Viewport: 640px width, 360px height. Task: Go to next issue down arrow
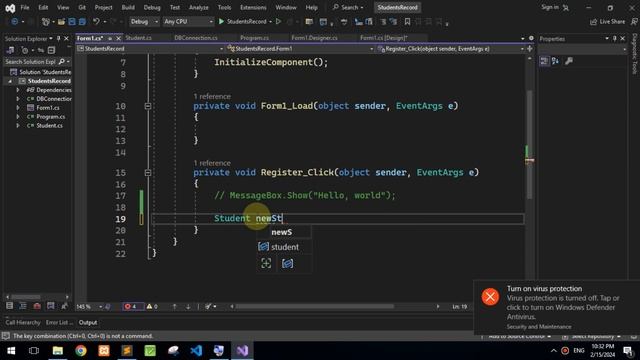click(188, 306)
